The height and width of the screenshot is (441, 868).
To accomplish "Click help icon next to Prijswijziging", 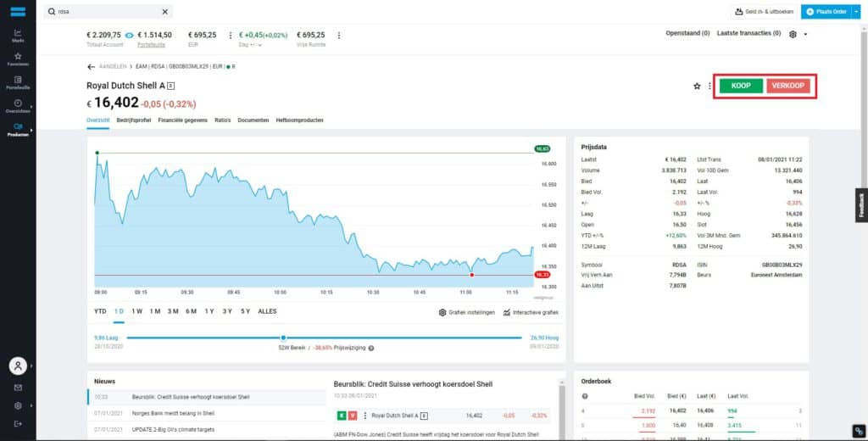I will pyautogui.click(x=371, y=349).
